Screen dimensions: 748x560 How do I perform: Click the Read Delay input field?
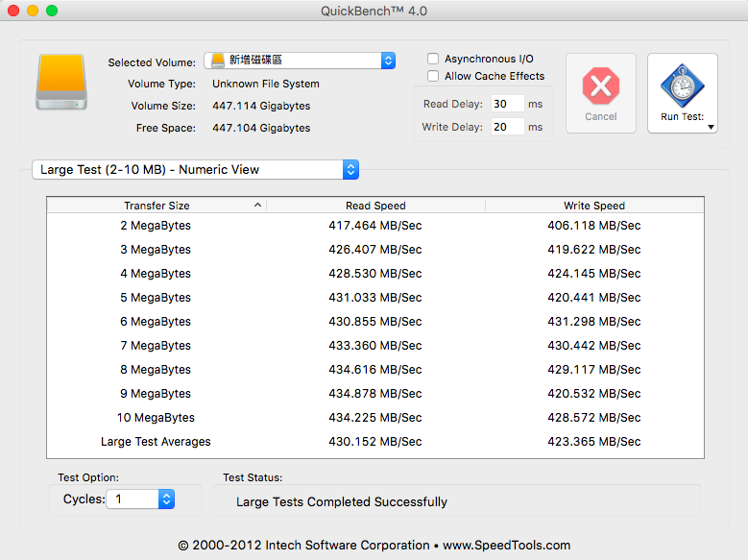pos(506,104)
